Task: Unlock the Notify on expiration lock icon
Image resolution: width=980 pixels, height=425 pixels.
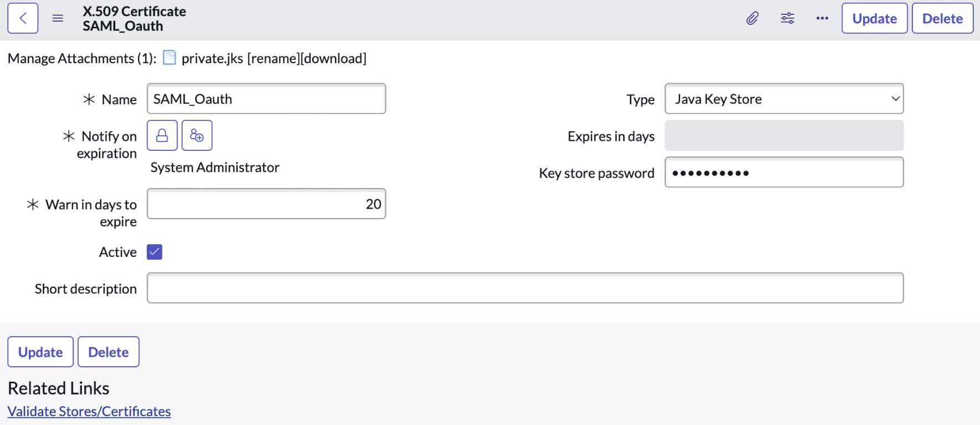Action: [x=162, y=135]
